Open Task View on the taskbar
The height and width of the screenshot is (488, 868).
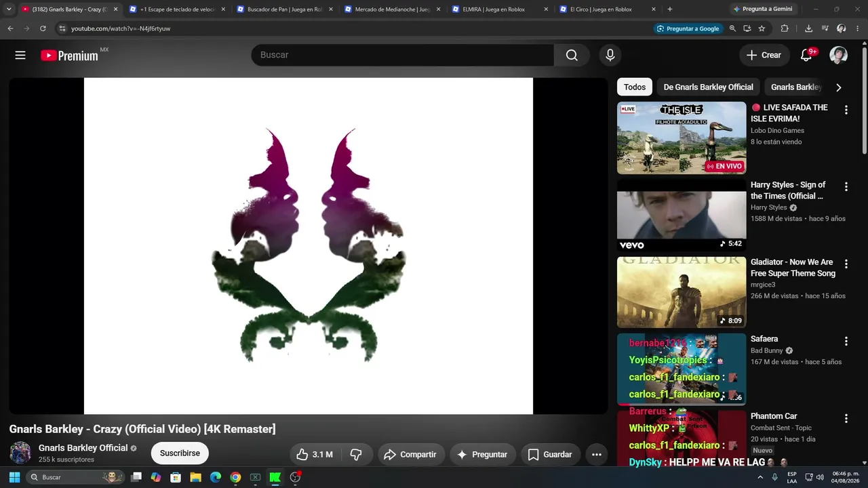pyautogui.click(x=136, y=477)
